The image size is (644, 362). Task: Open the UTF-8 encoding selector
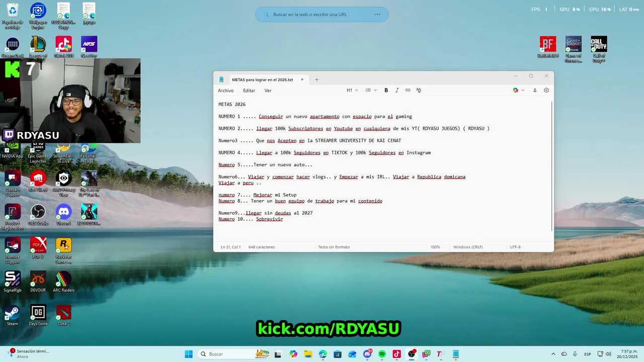(515, 247)
